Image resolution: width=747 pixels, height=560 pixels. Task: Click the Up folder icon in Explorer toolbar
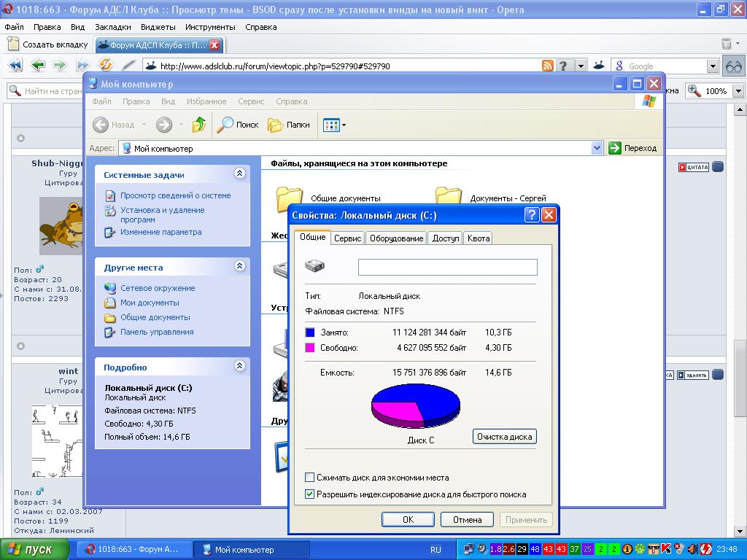[199, 125]
